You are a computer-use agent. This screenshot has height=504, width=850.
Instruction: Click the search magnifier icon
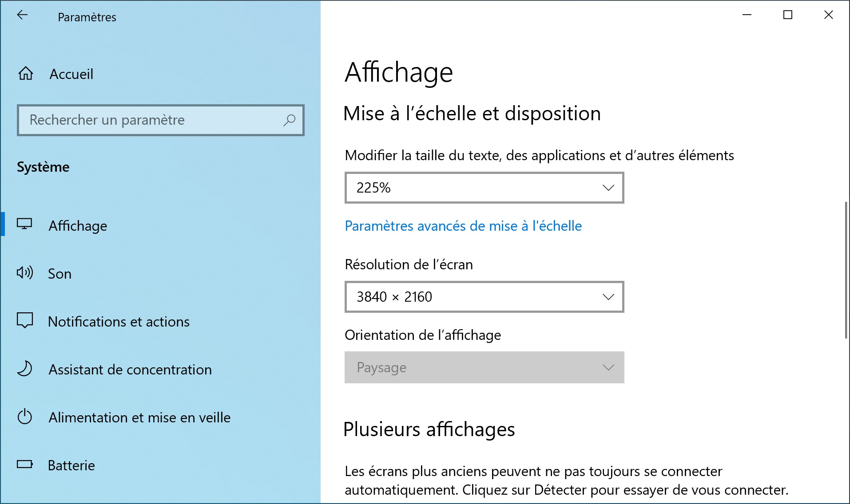289,120
